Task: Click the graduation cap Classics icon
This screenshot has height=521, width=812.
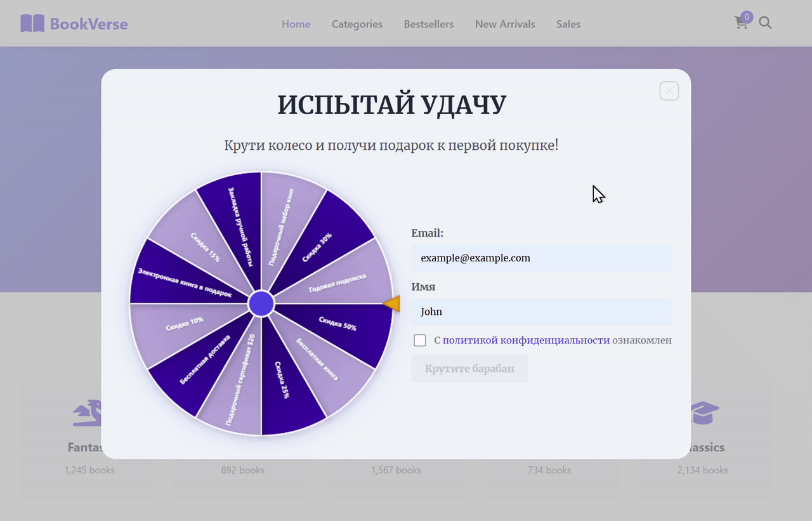Action: click(705, 412)
